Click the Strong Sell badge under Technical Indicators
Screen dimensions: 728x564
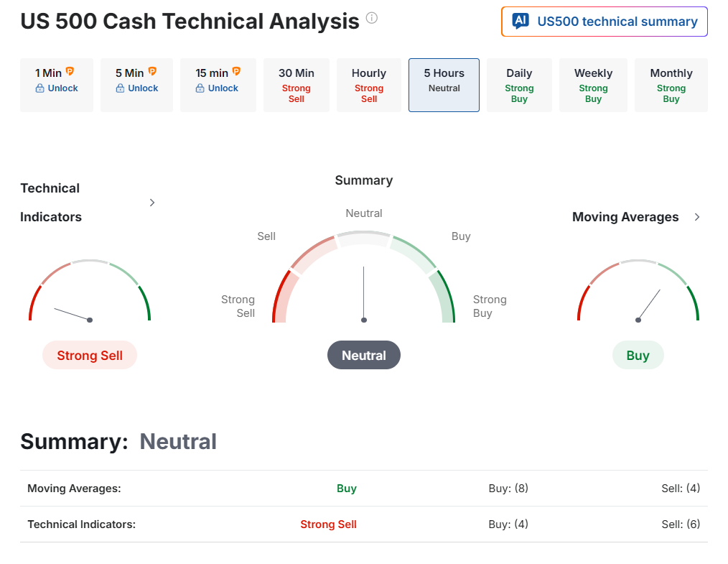90,356
